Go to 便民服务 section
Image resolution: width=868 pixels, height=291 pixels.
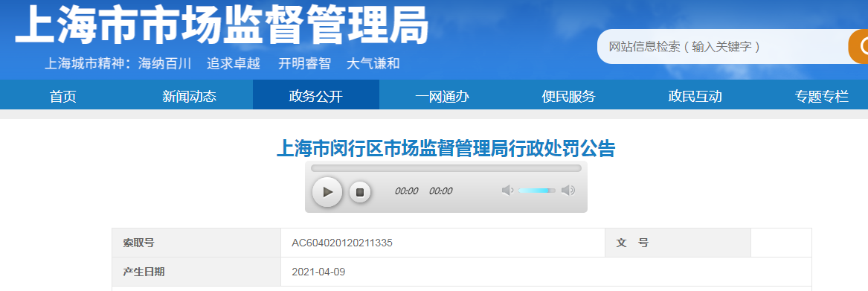(568, 97)
